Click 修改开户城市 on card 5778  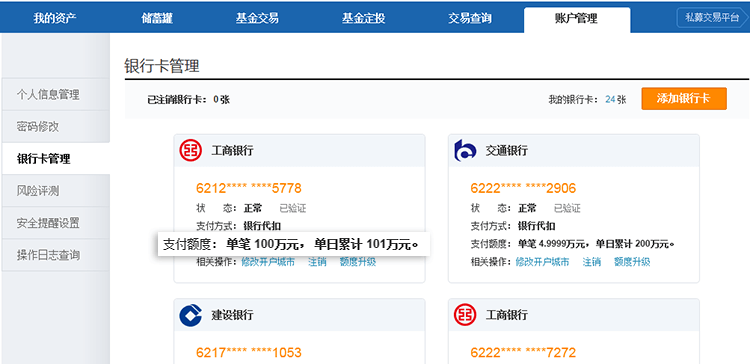(268, 262)
